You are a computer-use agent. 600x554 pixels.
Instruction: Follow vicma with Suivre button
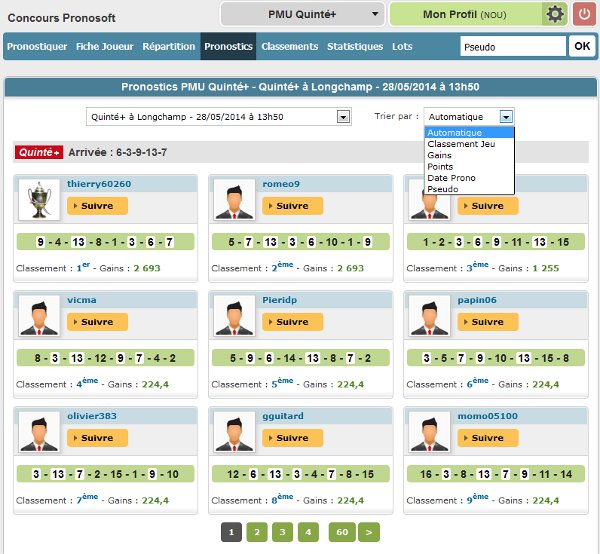point(97,322)
